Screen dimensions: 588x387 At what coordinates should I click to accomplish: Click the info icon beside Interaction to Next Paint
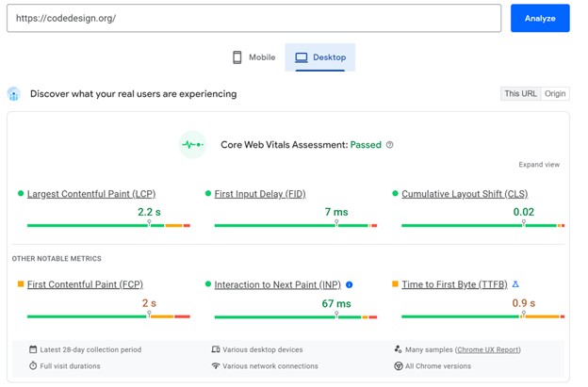point(350,284)
